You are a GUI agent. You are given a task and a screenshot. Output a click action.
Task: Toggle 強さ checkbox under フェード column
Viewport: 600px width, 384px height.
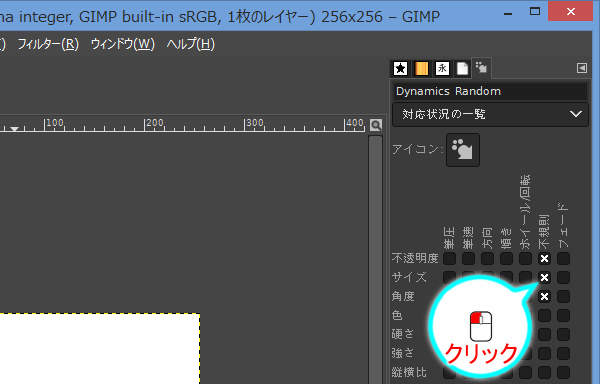coord(563,353)
